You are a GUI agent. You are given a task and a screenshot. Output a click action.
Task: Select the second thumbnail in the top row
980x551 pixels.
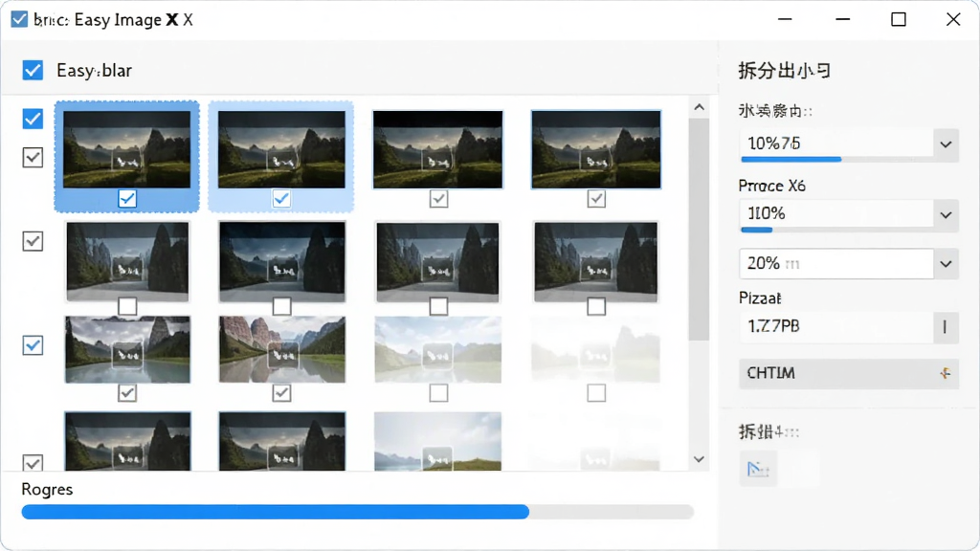point(281,149)
